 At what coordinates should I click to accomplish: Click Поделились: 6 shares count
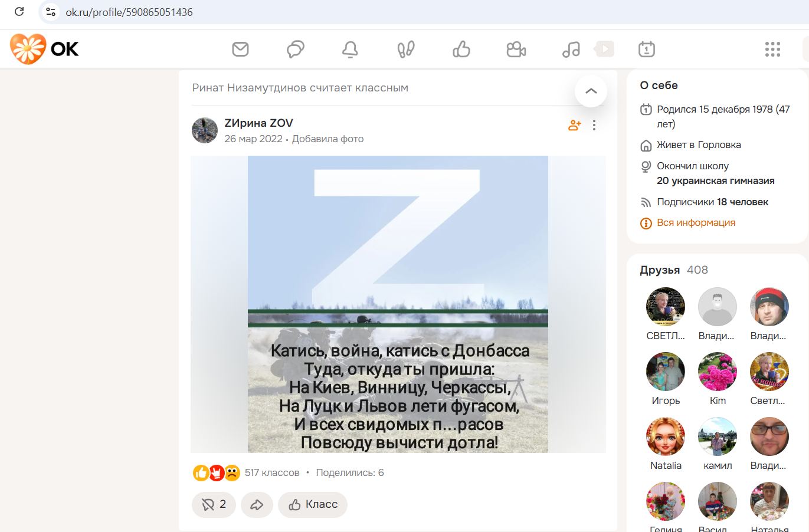click(x=350, y=472)
